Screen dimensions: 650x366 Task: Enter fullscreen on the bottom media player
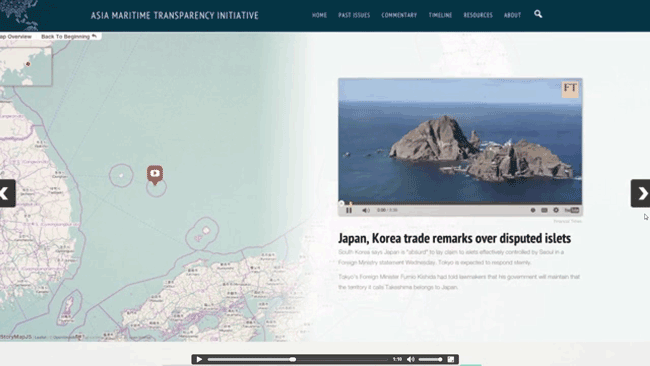(451, 359)
